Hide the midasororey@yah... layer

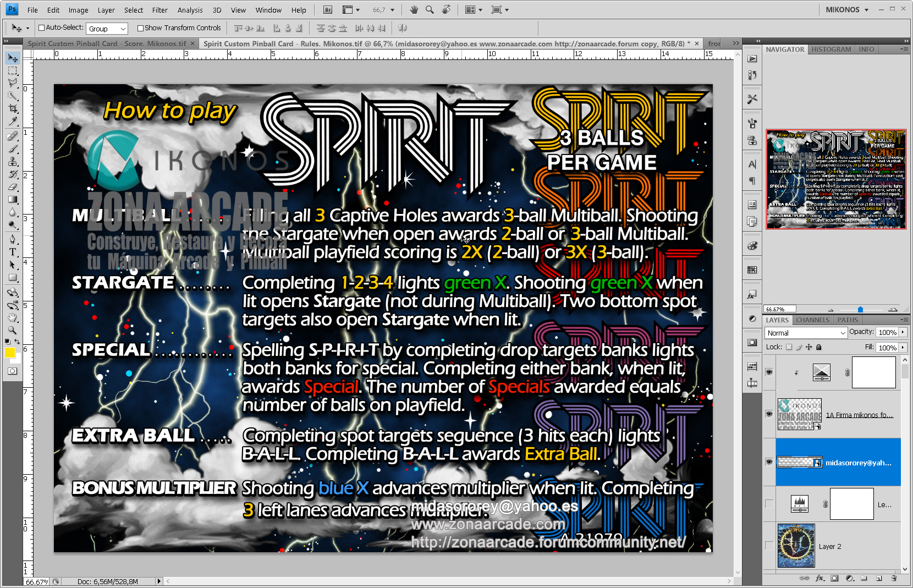click(x=769, y=462)
